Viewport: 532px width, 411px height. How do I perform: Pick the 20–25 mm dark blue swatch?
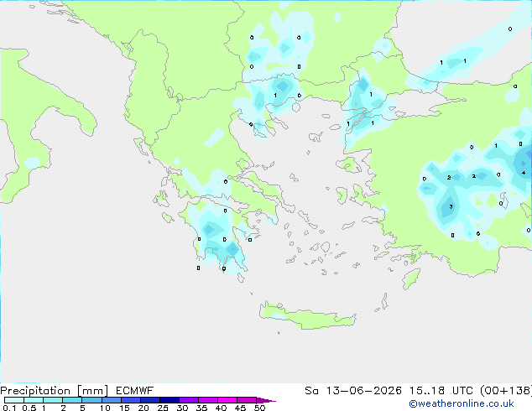point(149,400)
